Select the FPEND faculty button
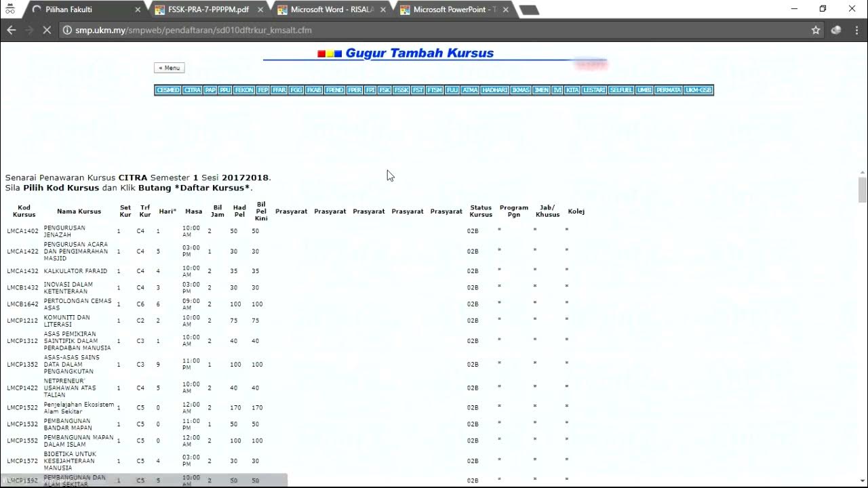 point(334,90)
